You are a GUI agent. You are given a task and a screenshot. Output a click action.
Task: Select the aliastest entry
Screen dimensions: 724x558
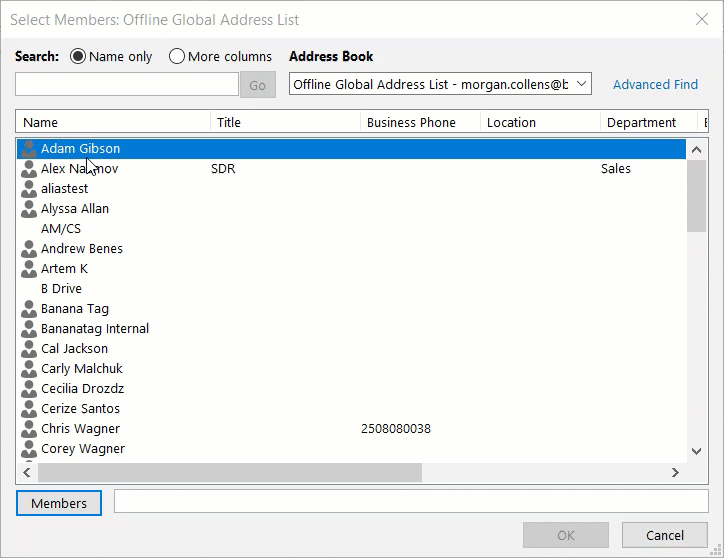coord(351,188)
